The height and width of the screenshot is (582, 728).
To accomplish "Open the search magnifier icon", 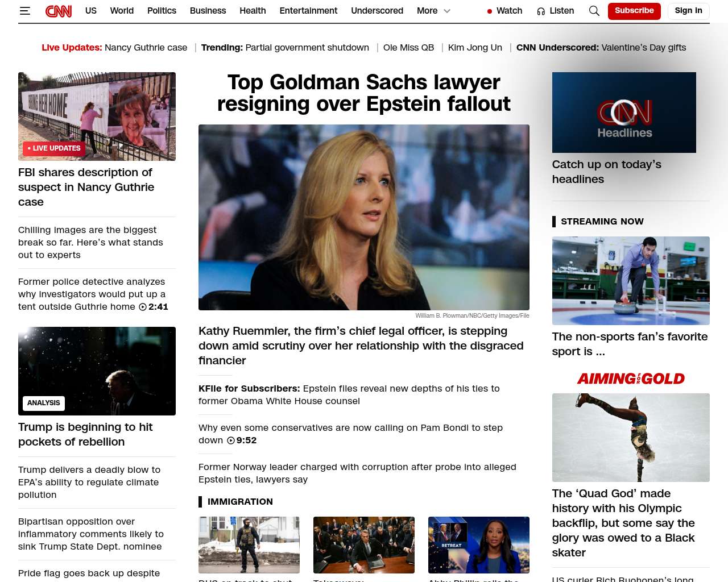I will tap(594, 11).
